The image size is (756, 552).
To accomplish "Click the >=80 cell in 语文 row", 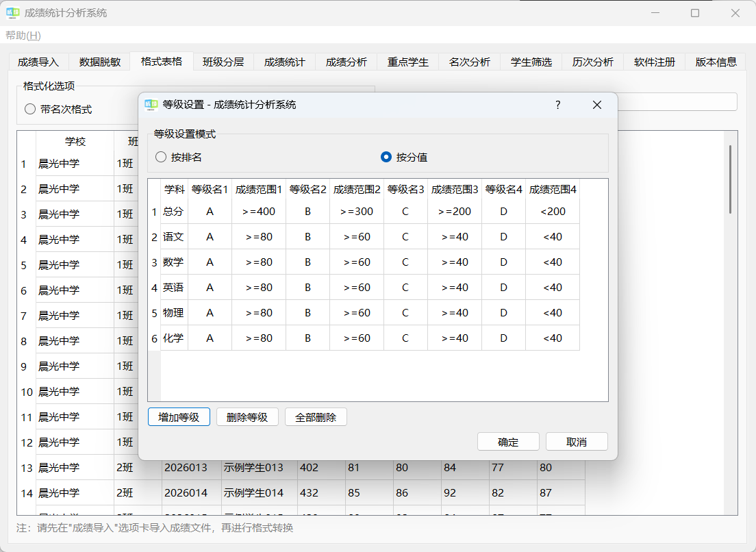I will [x=259, y=237].
